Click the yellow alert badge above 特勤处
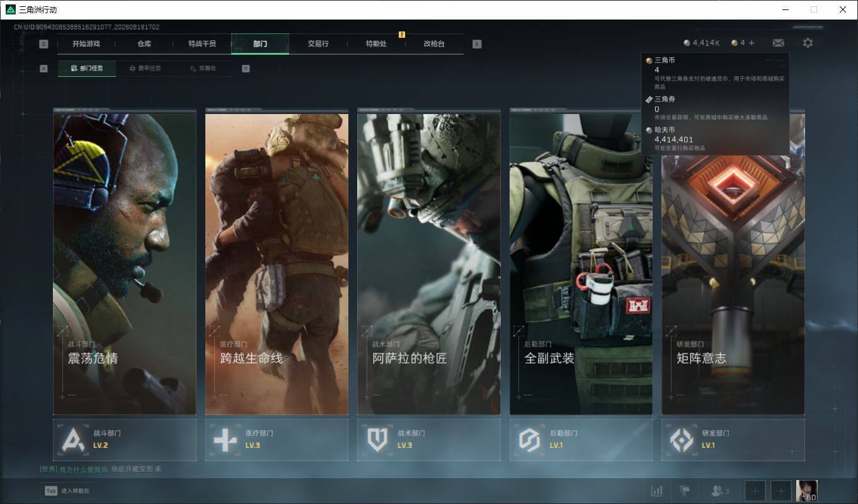The image size is (858, 504). pyautogui.click(x=402, y=35)
